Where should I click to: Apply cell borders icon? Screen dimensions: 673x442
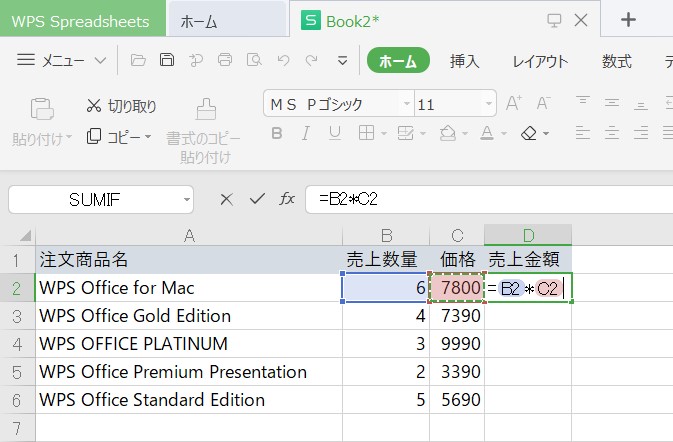[x=366, y=133]
